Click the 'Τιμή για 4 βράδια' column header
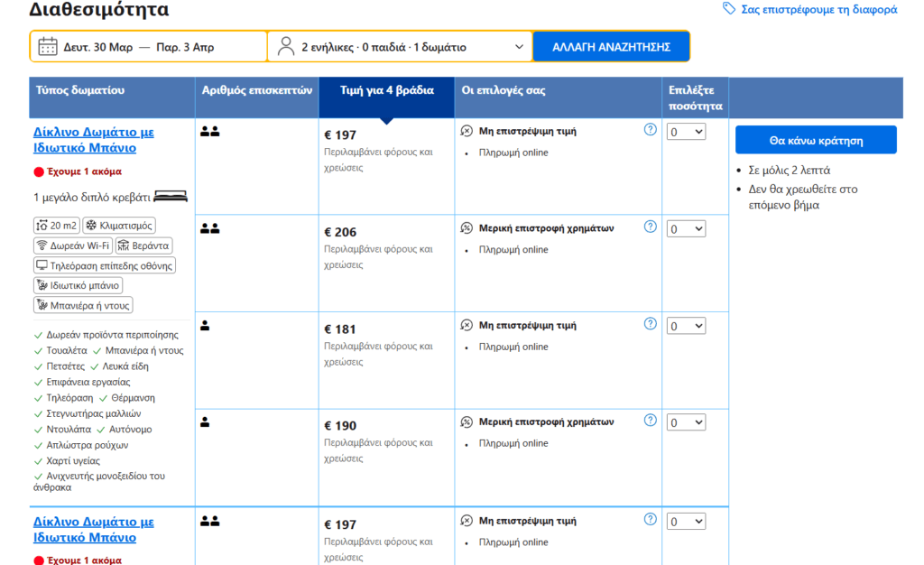The image size is (924, 565). [x=386, y=90]
